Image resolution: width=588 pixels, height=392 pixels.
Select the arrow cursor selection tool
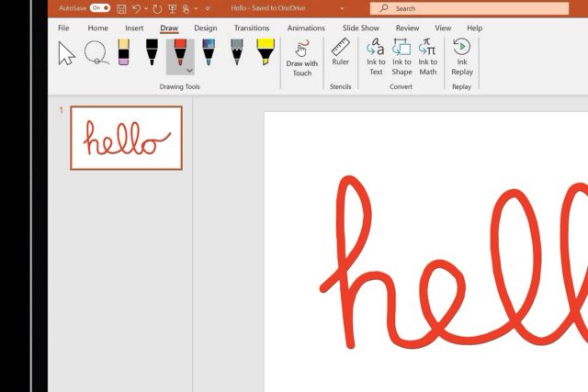[67, 53]
